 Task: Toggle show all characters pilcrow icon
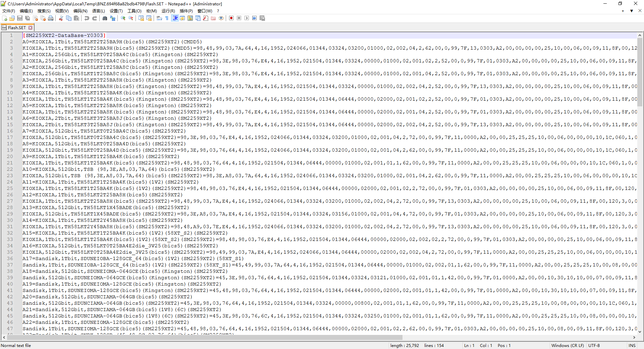click(167, 18)
